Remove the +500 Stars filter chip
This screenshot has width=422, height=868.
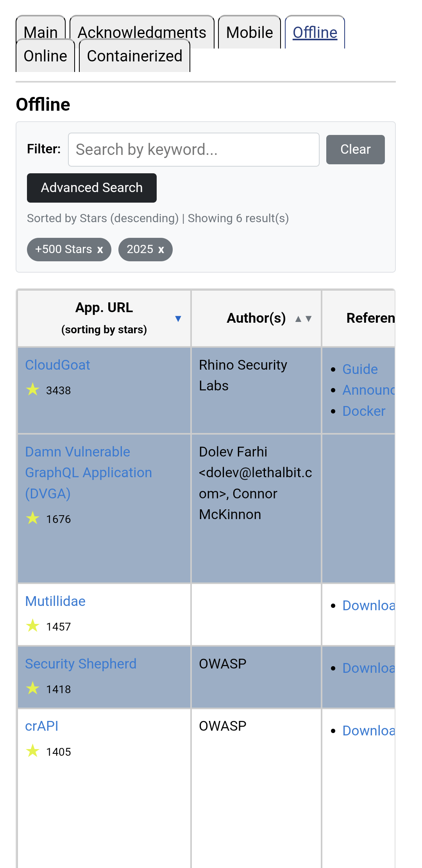click(100, 250)
